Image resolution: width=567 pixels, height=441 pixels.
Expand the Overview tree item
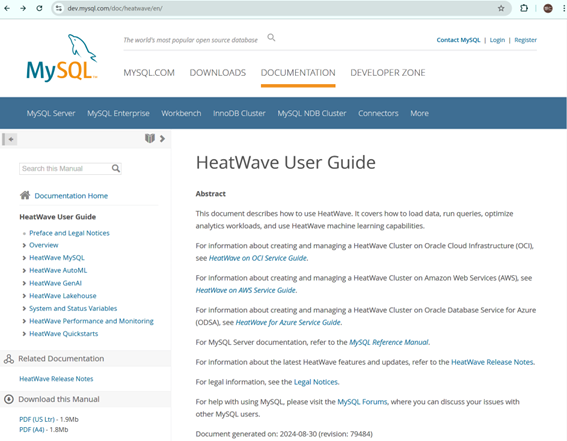coord(24,245)
